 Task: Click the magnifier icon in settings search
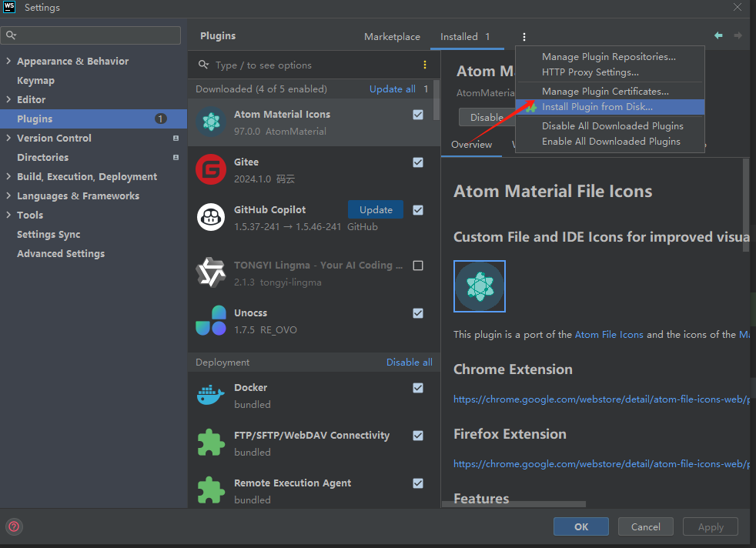(x=11, y=35)
